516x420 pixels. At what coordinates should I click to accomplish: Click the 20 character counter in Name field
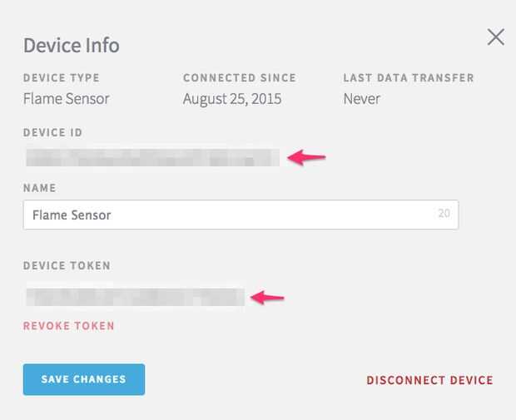pyautogui.click(x=444, y=214)
